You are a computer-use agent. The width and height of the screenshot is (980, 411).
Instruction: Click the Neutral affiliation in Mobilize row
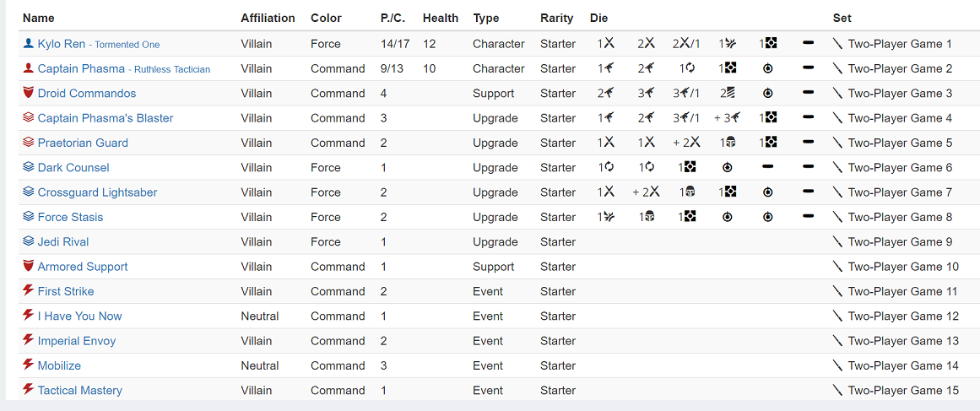coord(259,365)
